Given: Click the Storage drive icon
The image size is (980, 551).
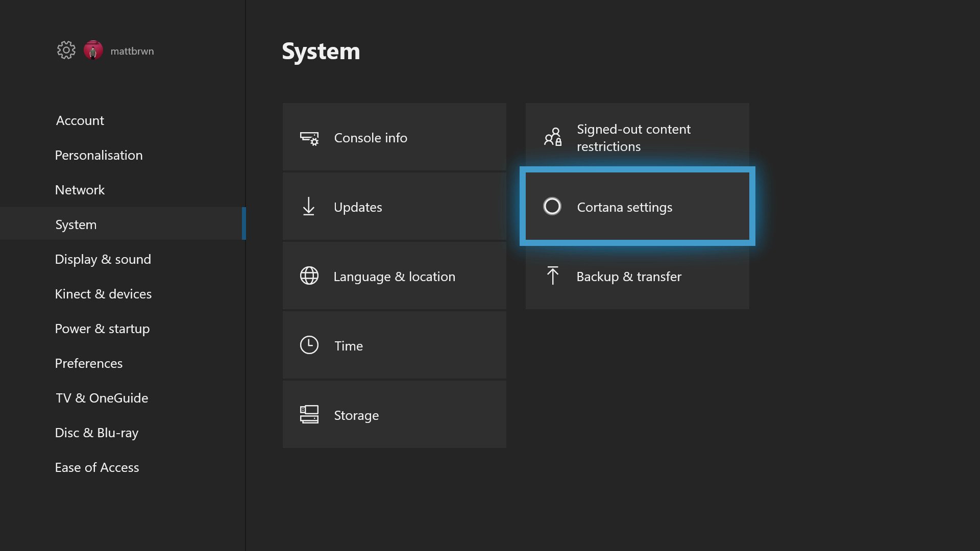Looking at the screenshot, I should (x=309, y=415).
